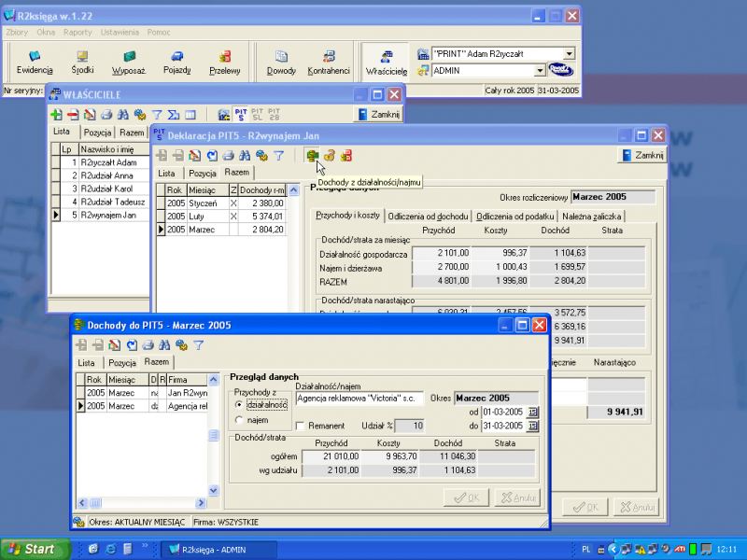
Task: Toggle the Remanent checkbox
Action: point(300,426)
